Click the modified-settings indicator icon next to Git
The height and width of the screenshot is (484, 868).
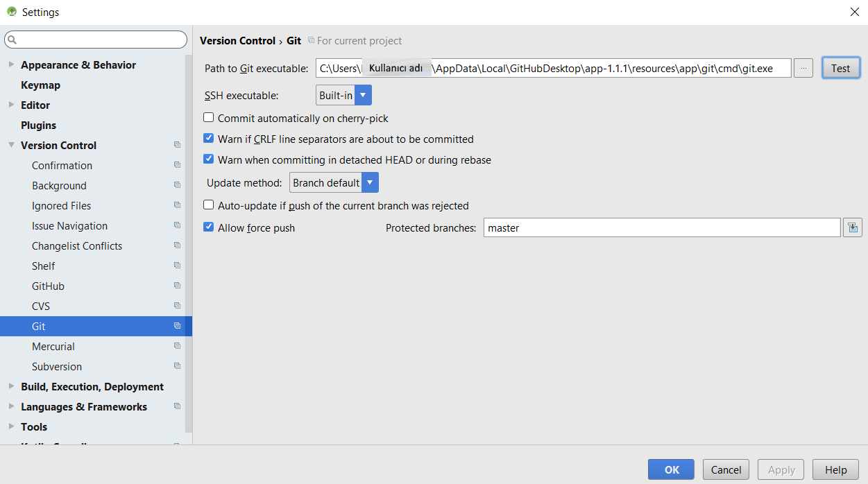[x=178, y=326]
